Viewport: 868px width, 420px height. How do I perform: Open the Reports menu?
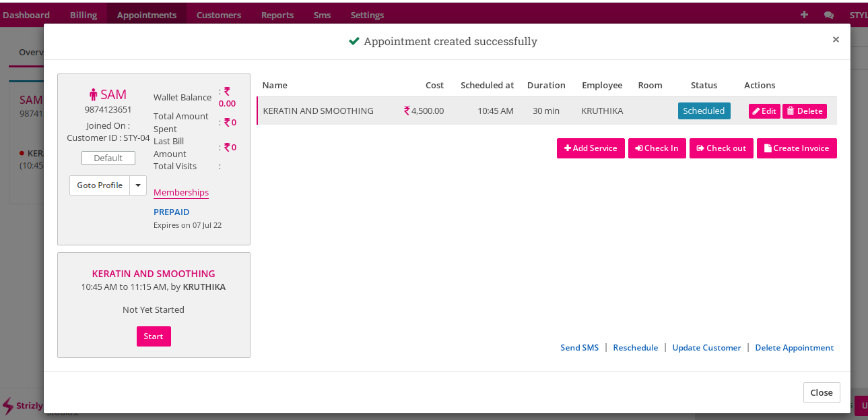click(277, 15)
